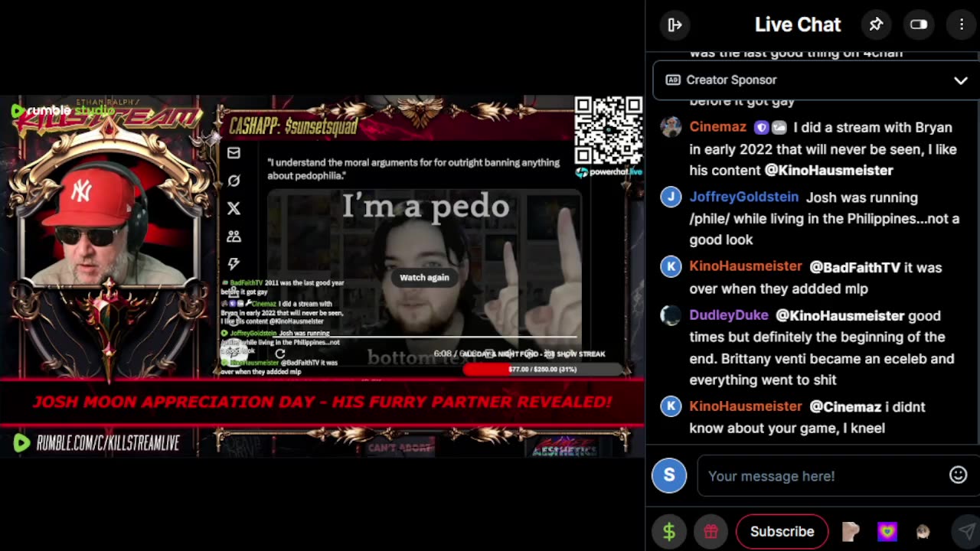Click the red gift icon
The height and width of the screenshot is (551, 980).
click(710, 531)
